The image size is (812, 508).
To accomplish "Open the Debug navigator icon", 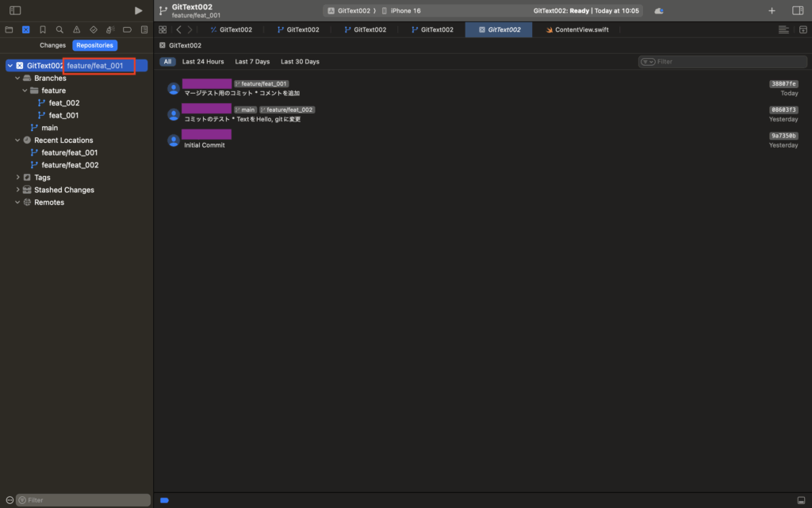I will [x=110, y=29].
